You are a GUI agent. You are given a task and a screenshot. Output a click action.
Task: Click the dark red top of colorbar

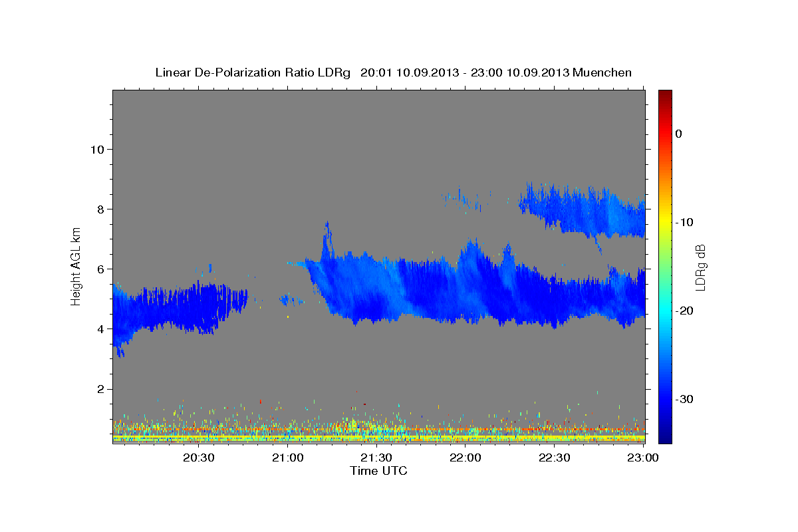click(x=664, y=95)
